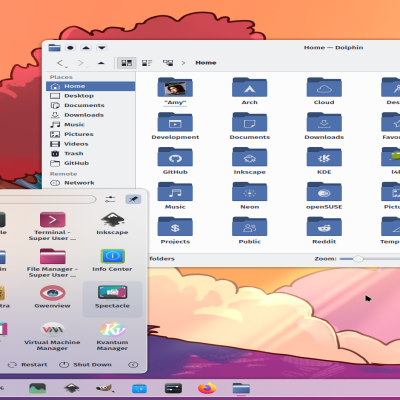Image resolution: width=400 pixels, height=400 pixels.
Task: Click the system monitor icon in taskbar
Action: [37, 388]
